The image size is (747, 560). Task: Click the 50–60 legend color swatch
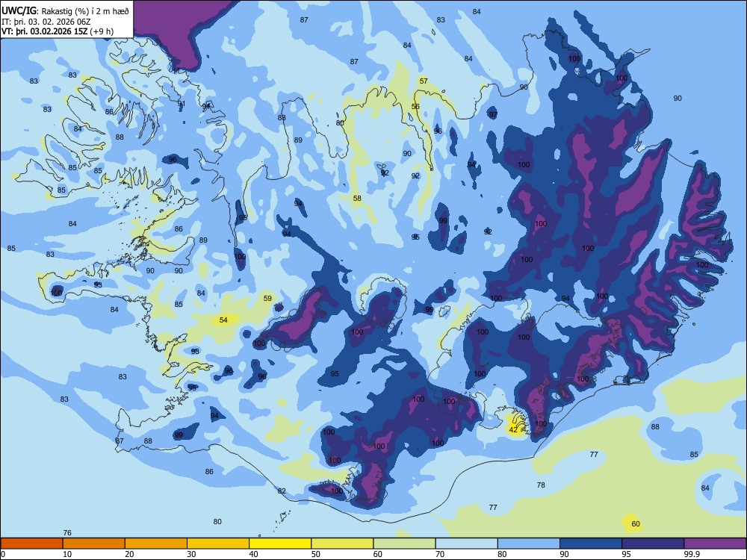342,544
